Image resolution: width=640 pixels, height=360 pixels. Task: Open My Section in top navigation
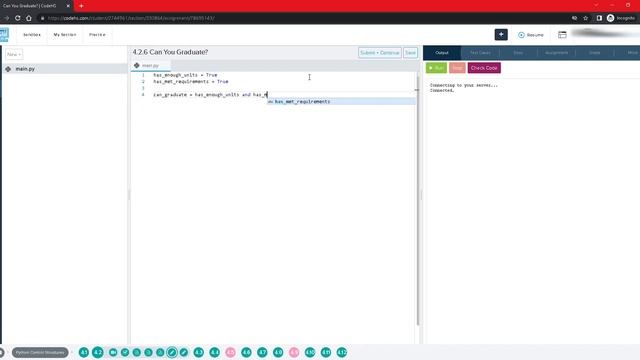point(65,35)
